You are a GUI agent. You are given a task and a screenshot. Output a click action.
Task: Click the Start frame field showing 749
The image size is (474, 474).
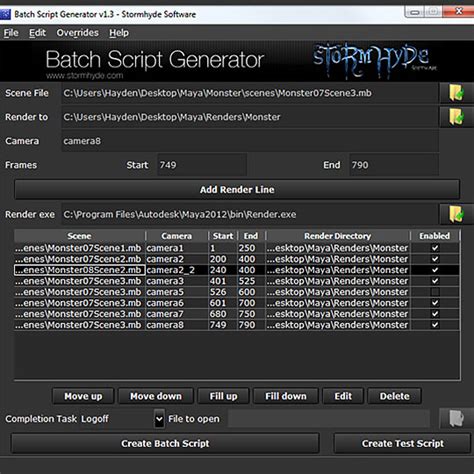pos(202,165)
